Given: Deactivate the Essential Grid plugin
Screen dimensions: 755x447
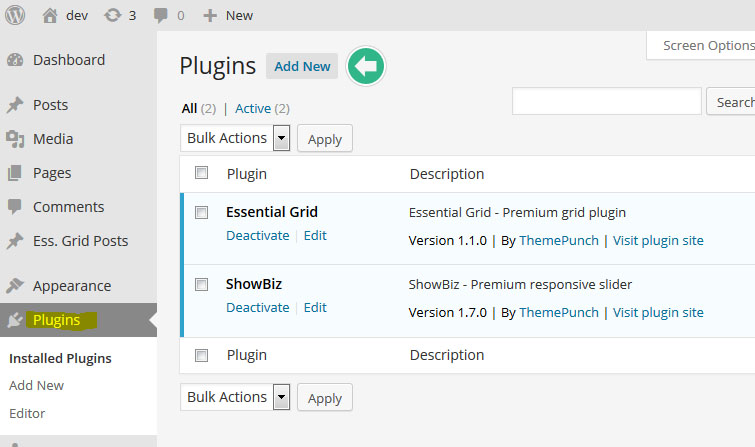Looking at the screenshot, I should [257, 236].
